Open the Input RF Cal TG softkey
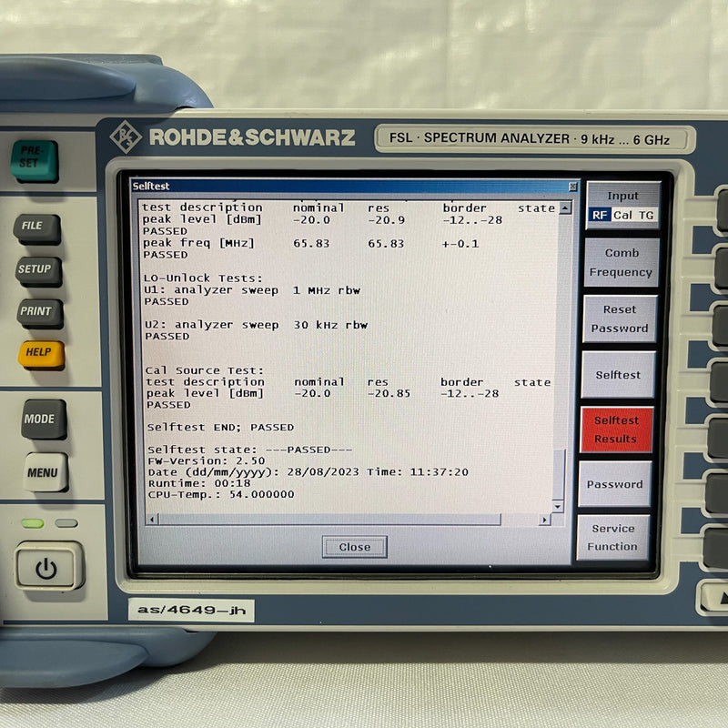Screen dimensions: 728x728 [x=623, y=206]
